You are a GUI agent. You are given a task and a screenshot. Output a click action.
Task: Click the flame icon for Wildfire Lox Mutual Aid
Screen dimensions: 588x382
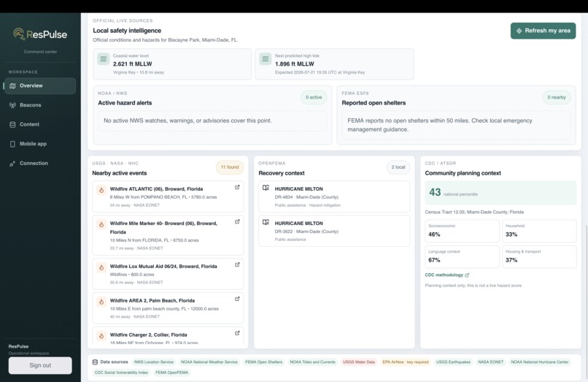[x=101, y=268]
